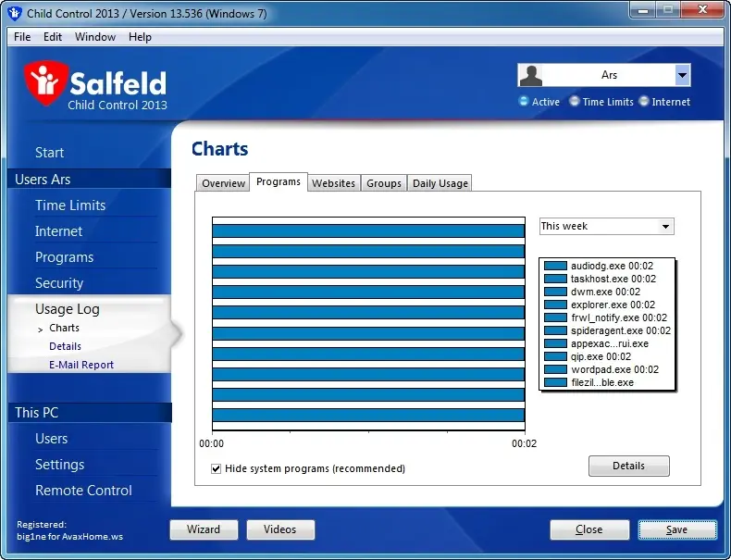Launch the Wizard button
Screen dimensions: 731x560
[204, 529]
